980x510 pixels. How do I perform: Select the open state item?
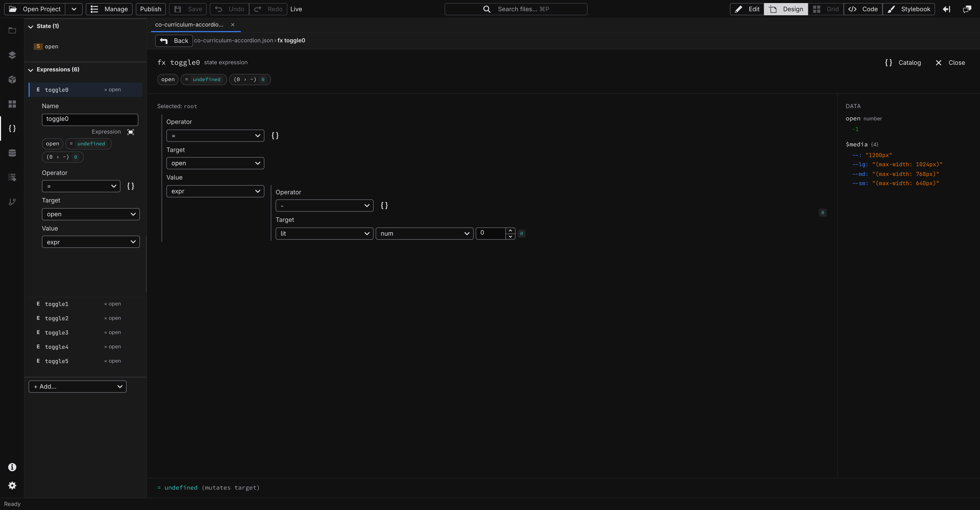[x=85, y=46]
